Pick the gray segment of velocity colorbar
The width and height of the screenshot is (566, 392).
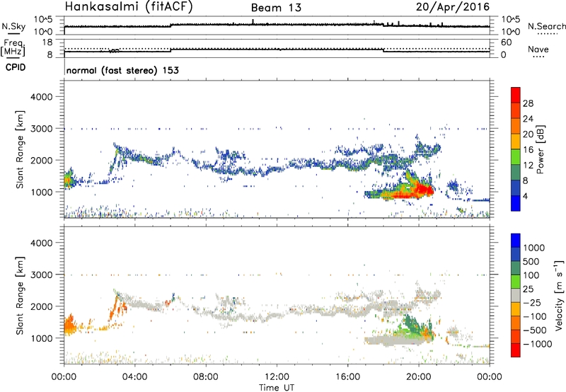click(x=516, y=295)
